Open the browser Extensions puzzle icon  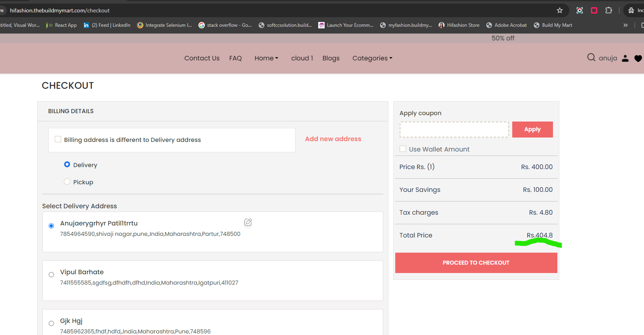(608, 10)
